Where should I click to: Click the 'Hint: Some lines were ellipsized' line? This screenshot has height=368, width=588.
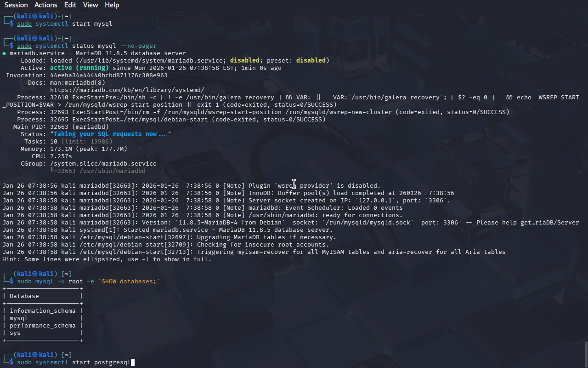tap(107, 259)
